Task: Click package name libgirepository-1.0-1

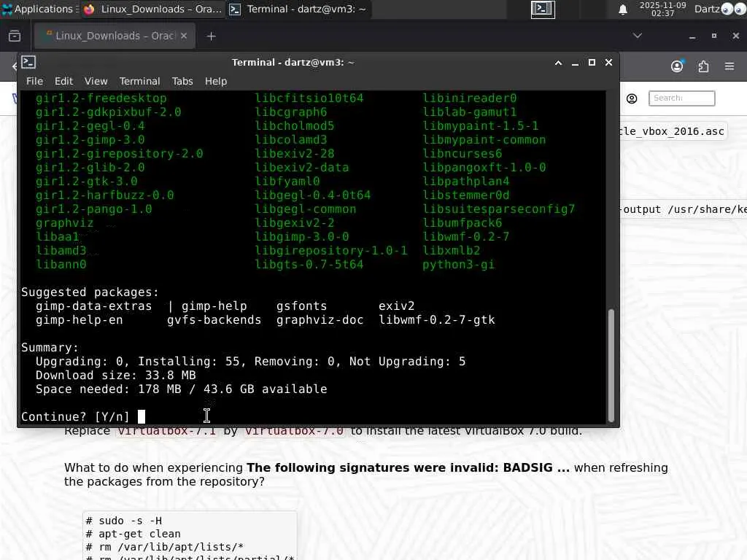Action: (331, 251)
